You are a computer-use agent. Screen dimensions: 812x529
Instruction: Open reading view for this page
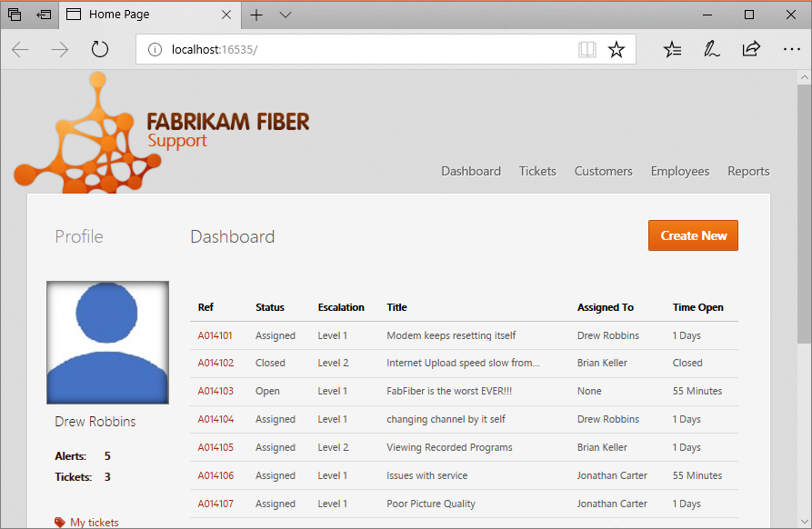click(586, 49)
